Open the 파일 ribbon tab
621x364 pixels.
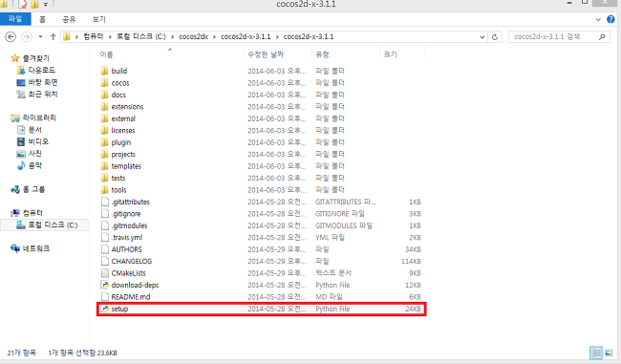click(x=15, y=19)
